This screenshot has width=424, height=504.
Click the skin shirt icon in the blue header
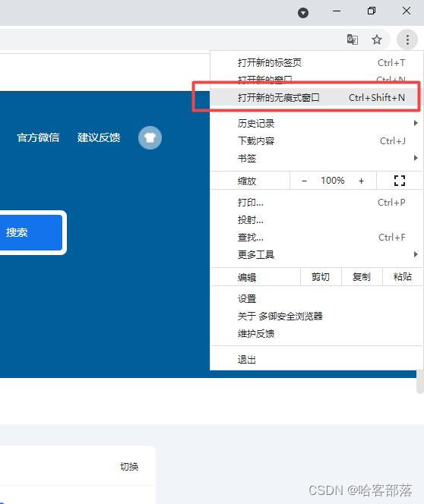(x=150, y=137)
